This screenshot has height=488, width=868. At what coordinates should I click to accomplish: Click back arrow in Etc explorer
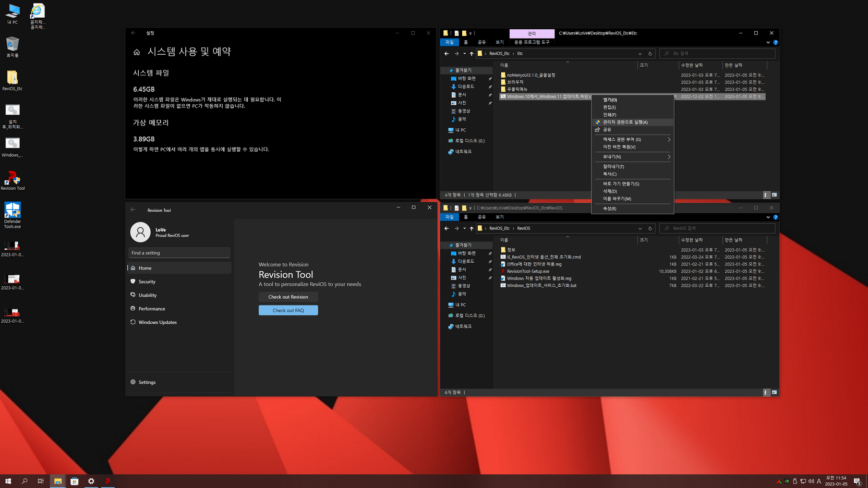pos(447,54)
